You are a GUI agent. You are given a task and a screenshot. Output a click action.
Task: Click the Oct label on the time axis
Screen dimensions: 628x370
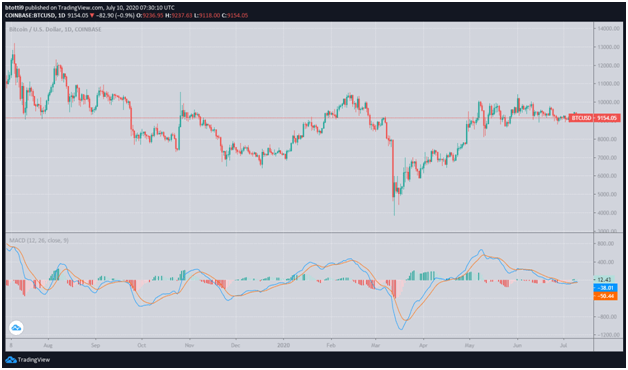(141, 344)
